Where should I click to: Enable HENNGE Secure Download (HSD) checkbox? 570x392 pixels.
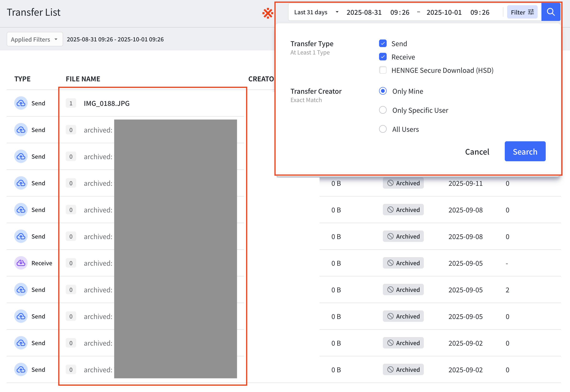point(383,70)
